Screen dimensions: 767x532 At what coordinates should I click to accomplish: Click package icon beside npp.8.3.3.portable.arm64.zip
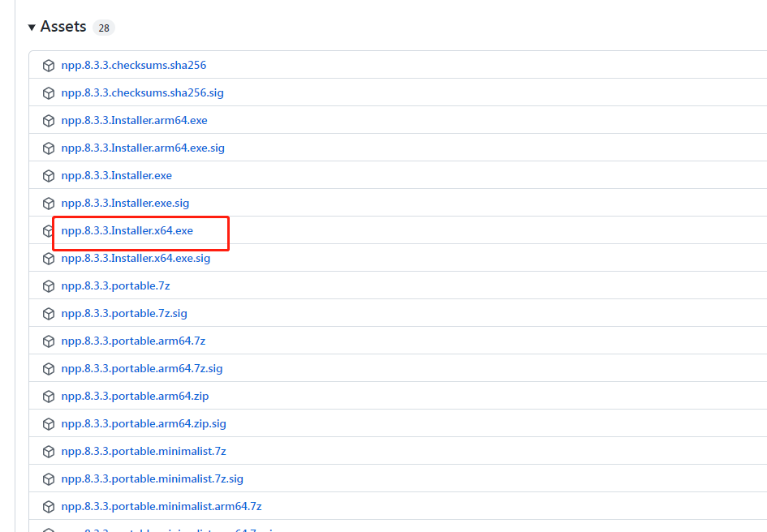point(49,396)
